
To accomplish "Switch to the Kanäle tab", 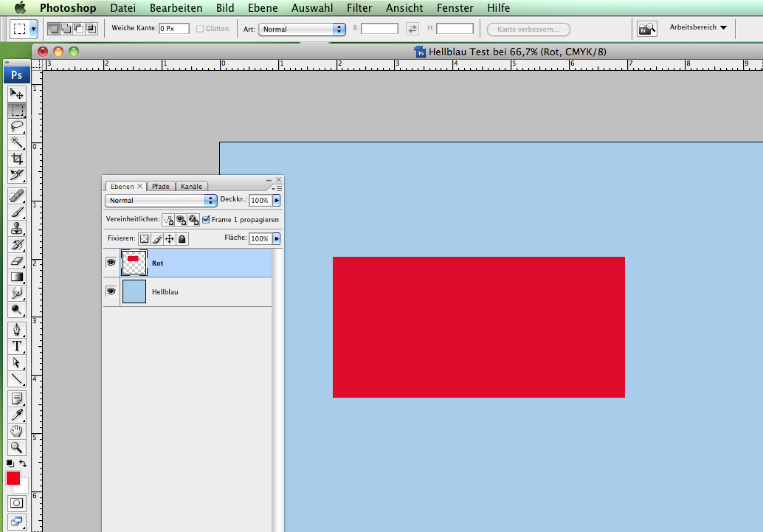I will click(191, 187).
